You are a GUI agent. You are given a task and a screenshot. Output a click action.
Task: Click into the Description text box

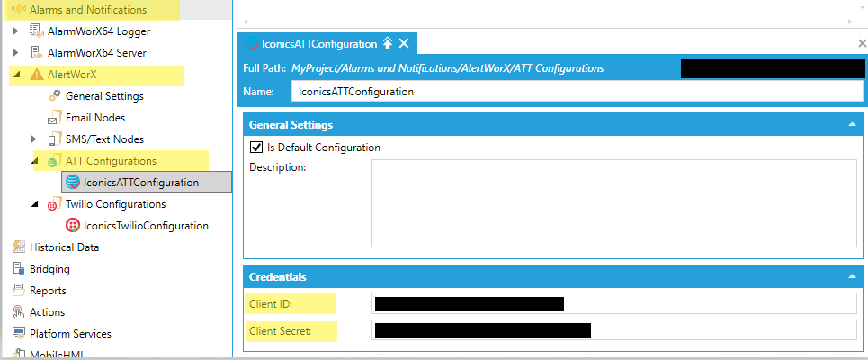point(614,202)
